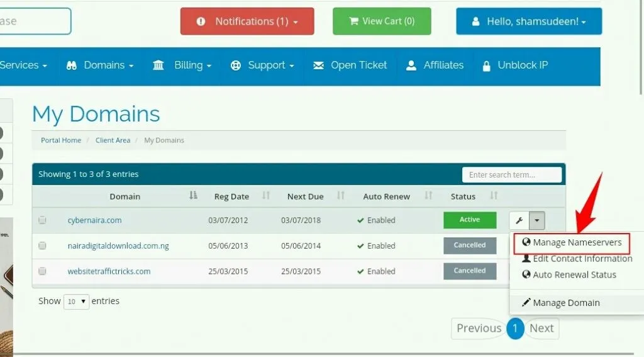Click the 03/07/2018 next due date
Screen dimensions: 644x357
[301, 220]
